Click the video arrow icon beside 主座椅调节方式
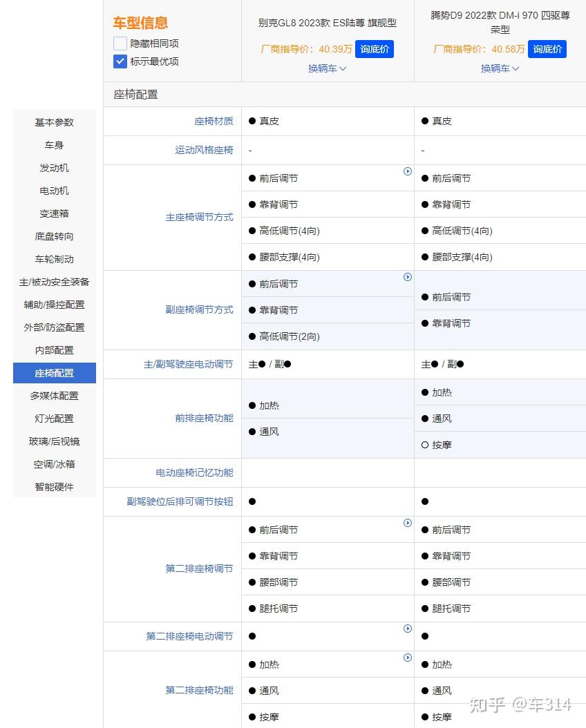The height and width of the screenshot is (728, 586). [x=408, y=171]
